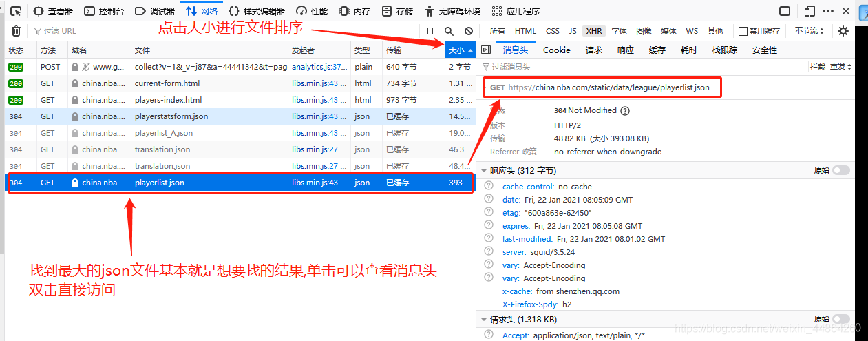The image size is (868, 341).
Task: Filter requests by WS
Action: click(x=692, y=31)
